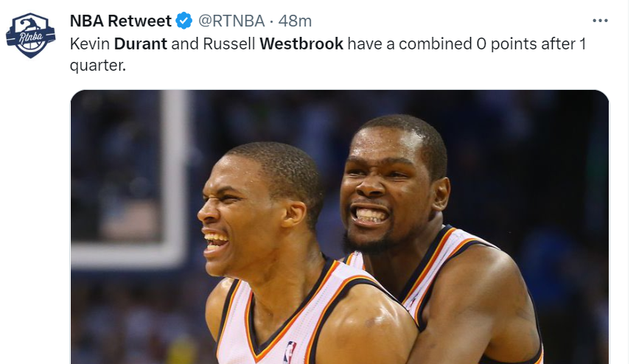Click the "combined" word in tweet text

coord(436,43)
